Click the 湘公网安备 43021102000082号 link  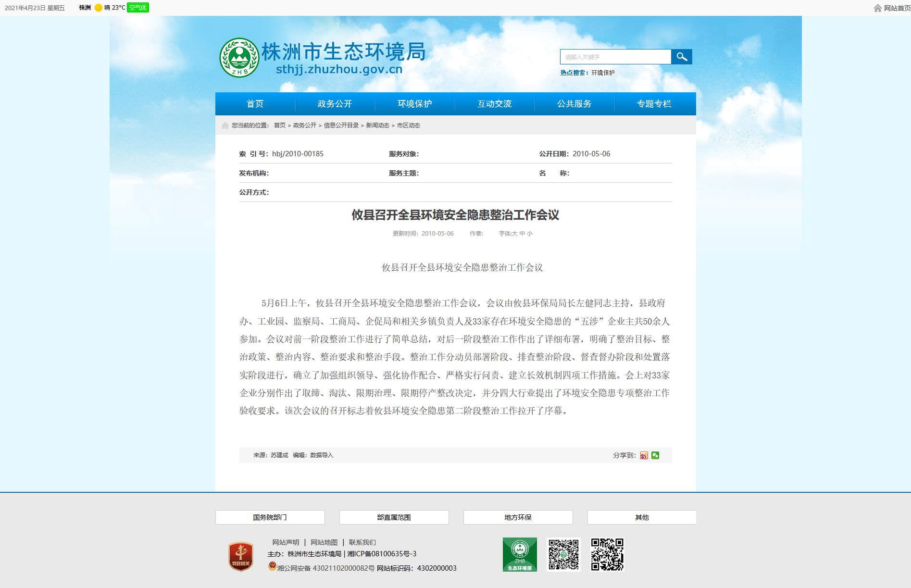326,568
